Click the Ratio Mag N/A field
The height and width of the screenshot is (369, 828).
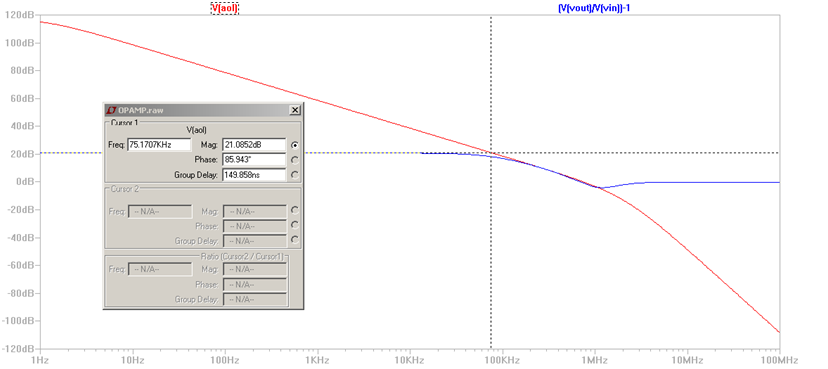[x=255, y=269]
